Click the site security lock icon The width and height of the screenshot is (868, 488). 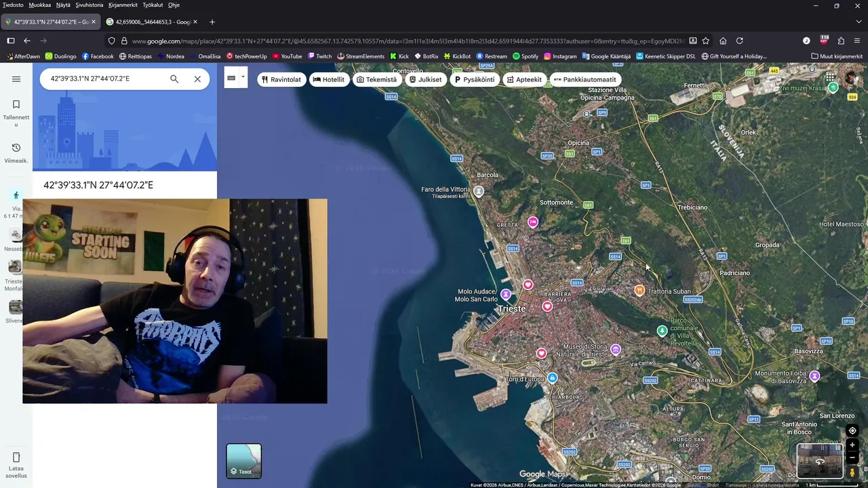pyautogui.click(x=124, y=41)
